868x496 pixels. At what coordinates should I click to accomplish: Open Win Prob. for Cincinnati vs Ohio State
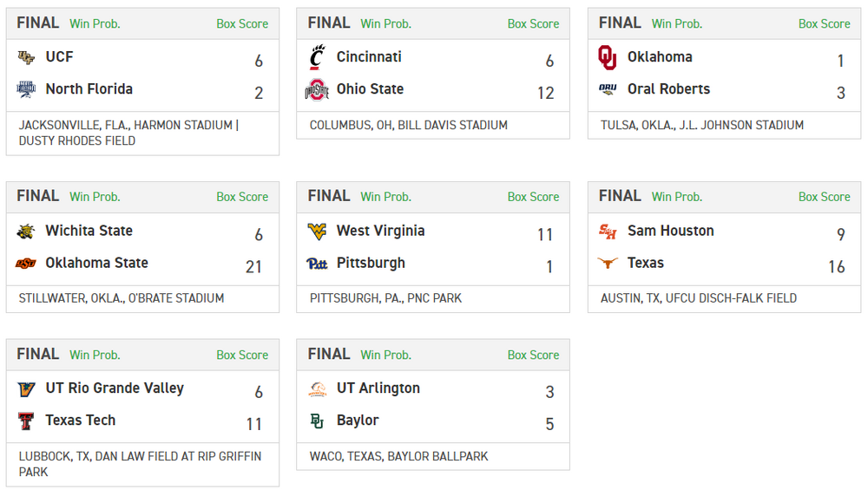pos(385,24)
